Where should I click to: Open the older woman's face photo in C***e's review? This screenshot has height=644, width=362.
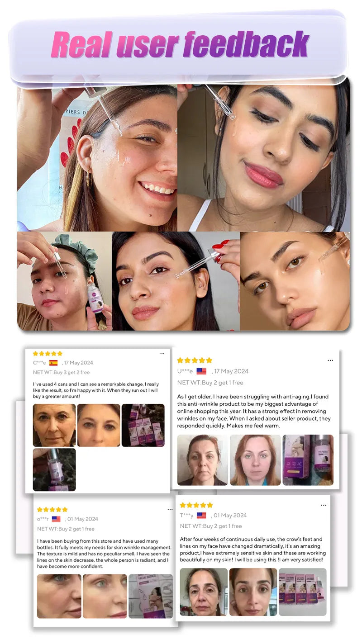pos(54,425)
